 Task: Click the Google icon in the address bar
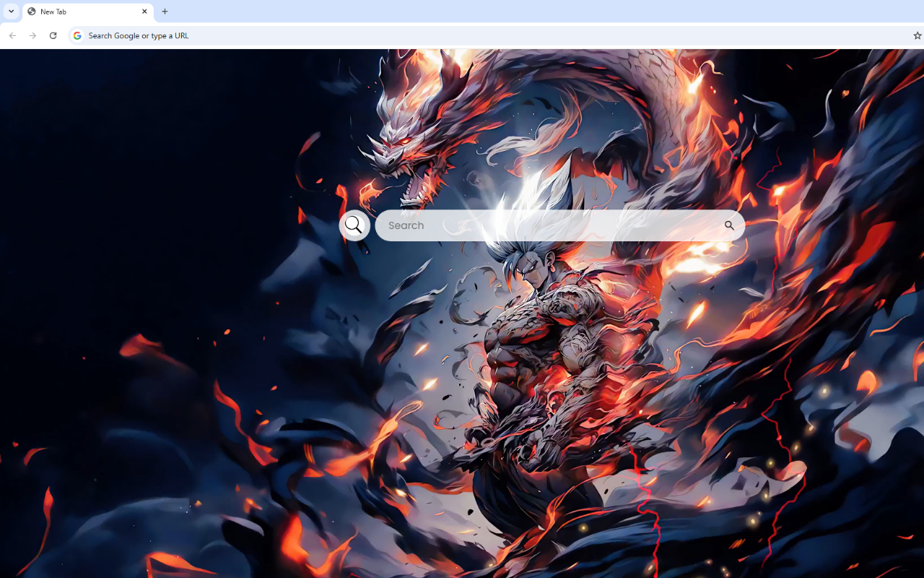(x=77, y=35)
